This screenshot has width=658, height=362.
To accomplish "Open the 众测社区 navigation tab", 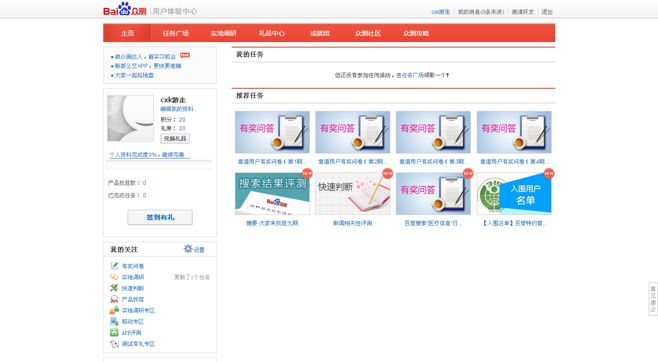I will coord(368,33).
